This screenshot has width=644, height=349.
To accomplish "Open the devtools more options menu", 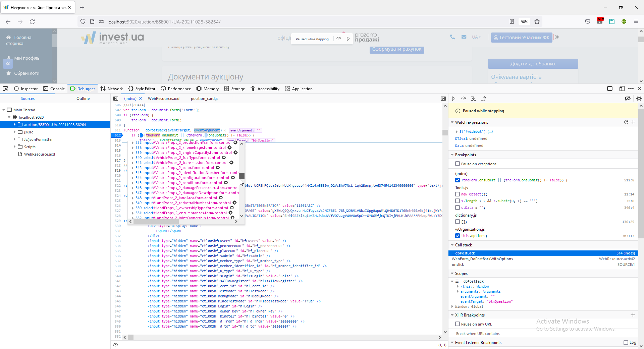I will tap(631, 89).
